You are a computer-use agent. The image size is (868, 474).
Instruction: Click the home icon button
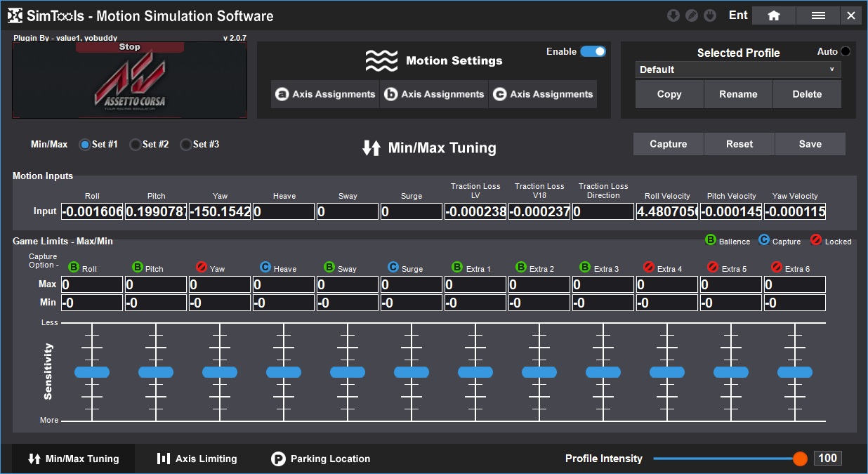coord(773,15)
